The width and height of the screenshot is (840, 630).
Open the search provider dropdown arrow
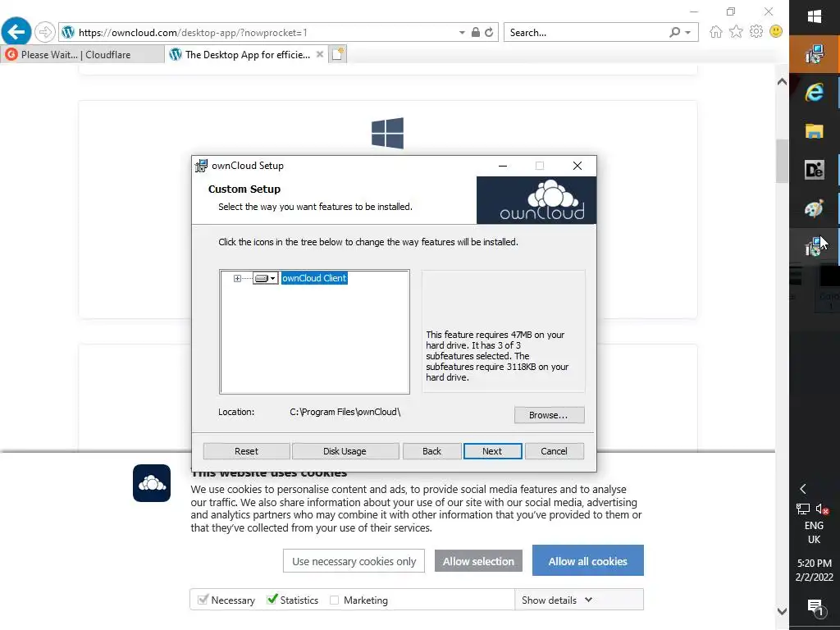click(x=688, y=33)
